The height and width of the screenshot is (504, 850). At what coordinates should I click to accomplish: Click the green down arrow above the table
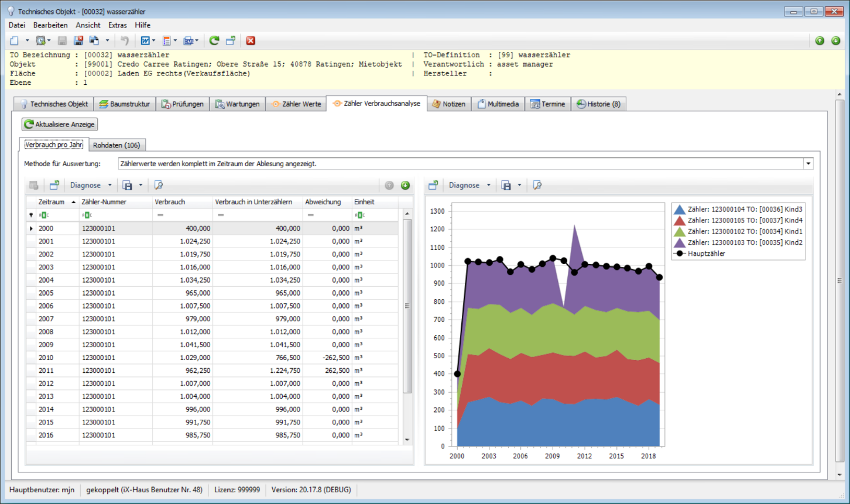[405, 186]
